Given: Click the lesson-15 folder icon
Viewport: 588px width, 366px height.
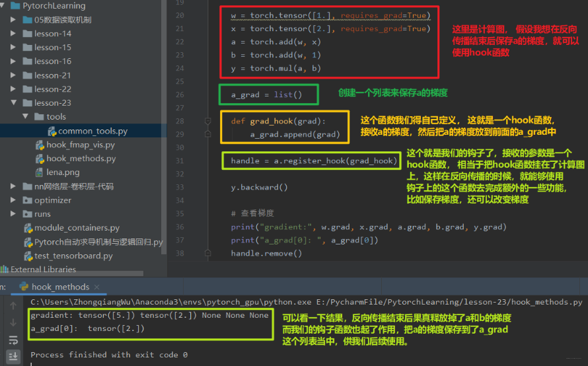Looking at the screenshot, I should [27, 48].
